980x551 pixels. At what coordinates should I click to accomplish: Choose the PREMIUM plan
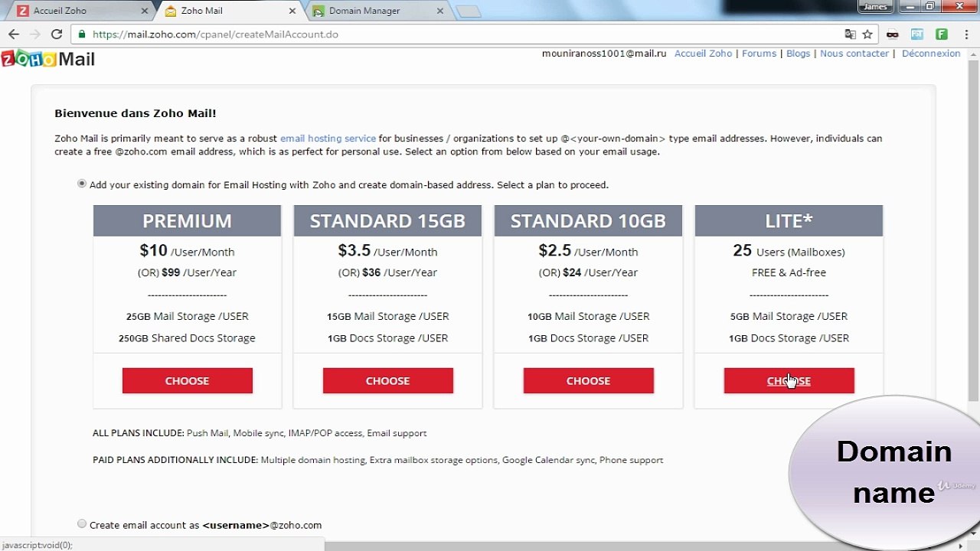[x=188, y=380]
